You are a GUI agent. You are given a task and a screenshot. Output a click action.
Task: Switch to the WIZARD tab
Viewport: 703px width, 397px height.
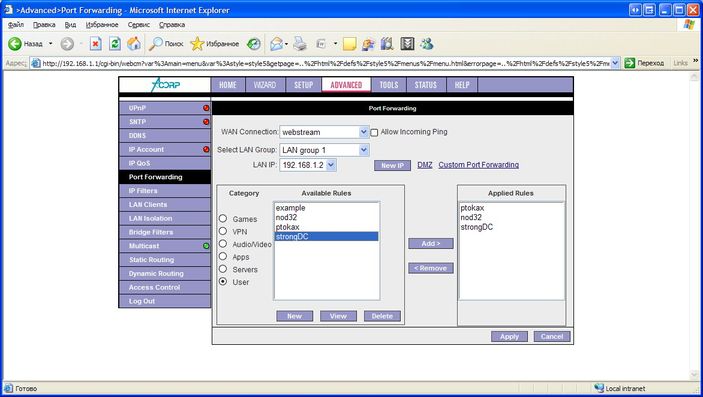click(265, 85)
